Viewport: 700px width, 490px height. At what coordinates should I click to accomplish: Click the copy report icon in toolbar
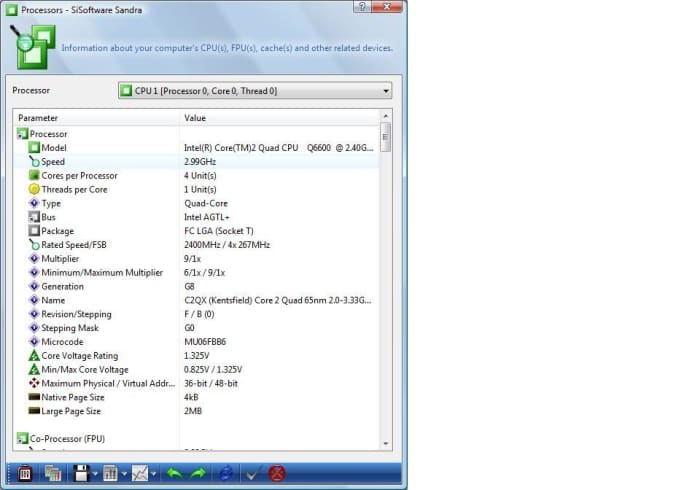point(53,473)
